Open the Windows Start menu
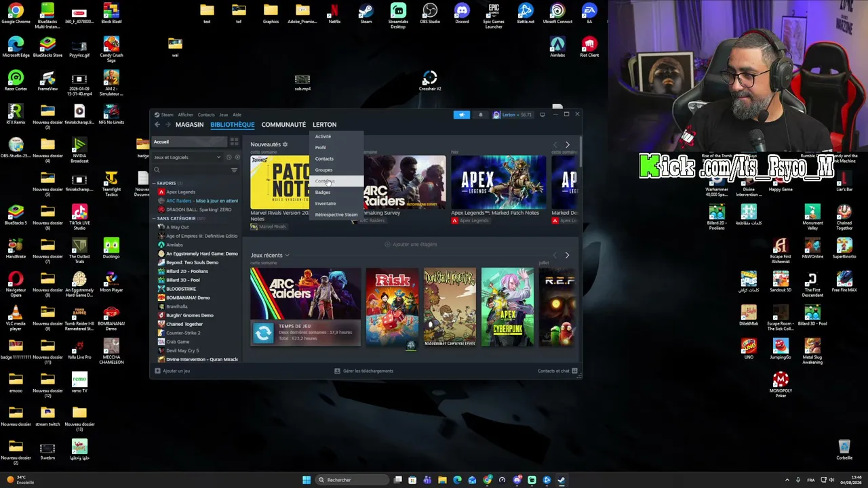868x488 pixels. [307, 480]
